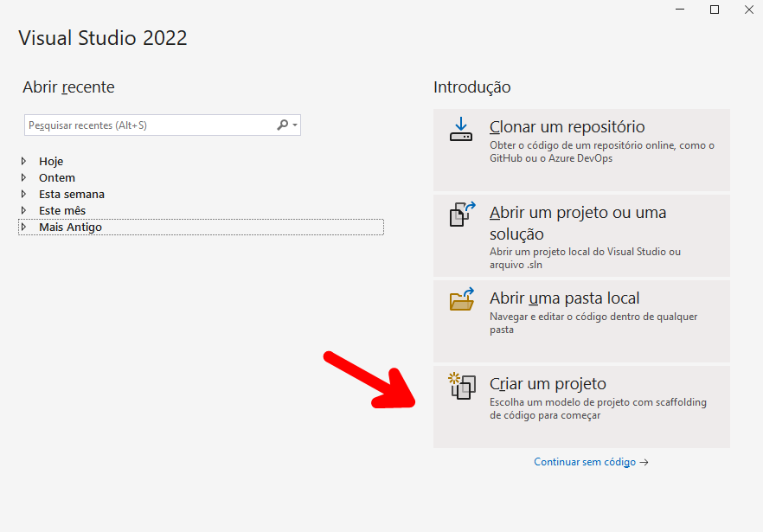Image resolution: width=763 pixels, height=532 pixels.
Task: Select the Mais Antigo tree item label
Action: click(x=71, y=228)
